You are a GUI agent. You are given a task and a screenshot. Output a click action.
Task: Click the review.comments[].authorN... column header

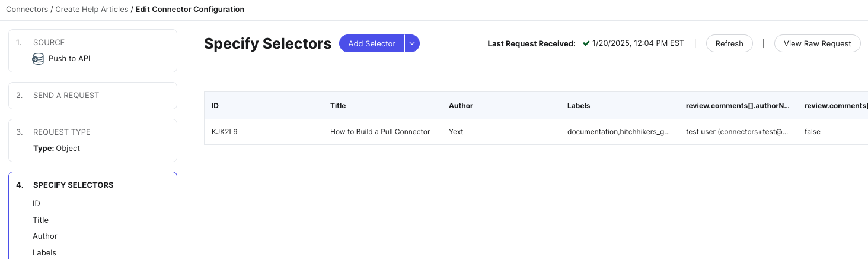(738, 106)
